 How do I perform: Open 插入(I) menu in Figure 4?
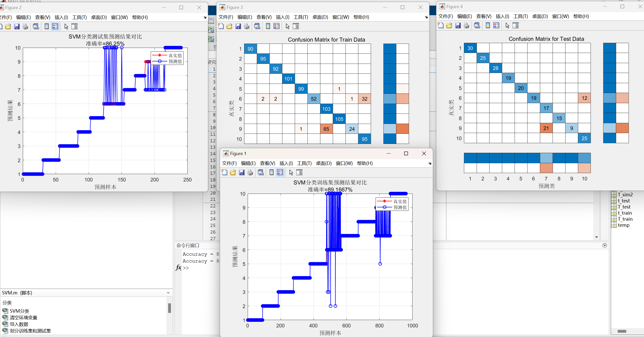(x=502, y=16)
